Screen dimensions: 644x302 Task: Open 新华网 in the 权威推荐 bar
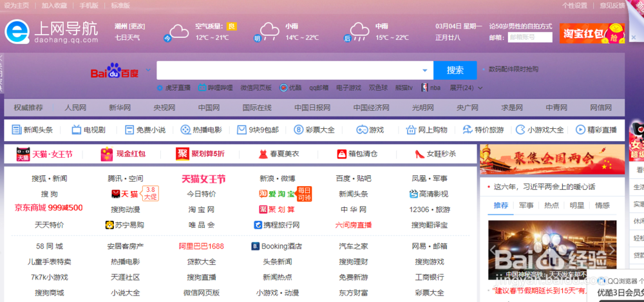tap(120, 108)
